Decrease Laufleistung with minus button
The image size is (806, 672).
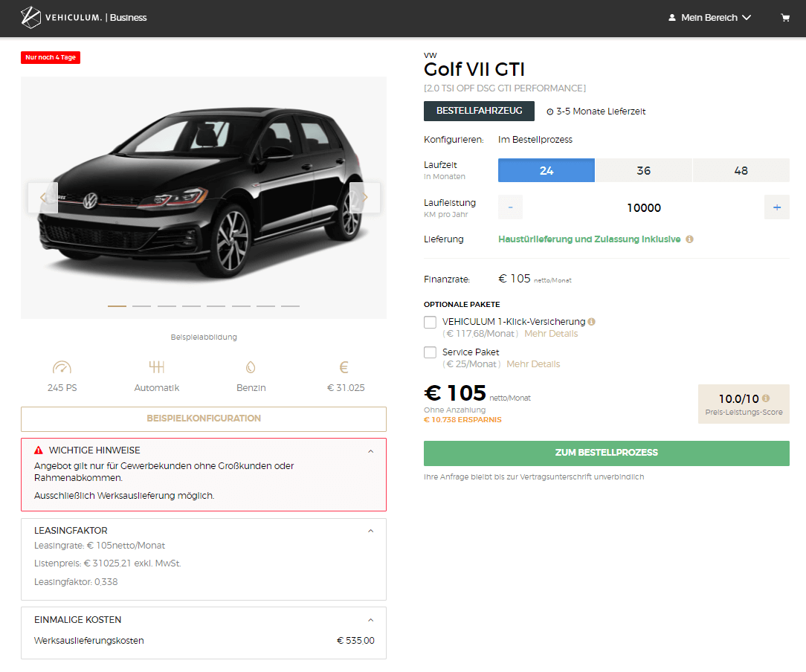(510, 207)
